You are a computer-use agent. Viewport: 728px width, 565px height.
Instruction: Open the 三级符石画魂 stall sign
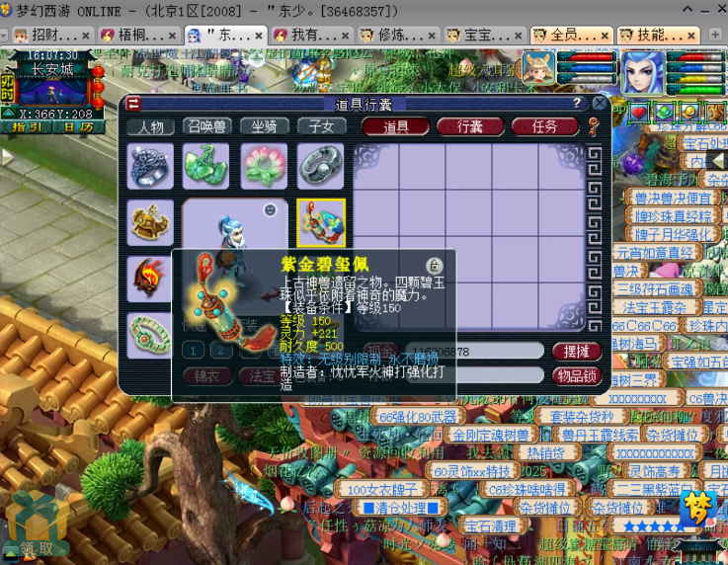pyautogui.click(x=655, y=289)
